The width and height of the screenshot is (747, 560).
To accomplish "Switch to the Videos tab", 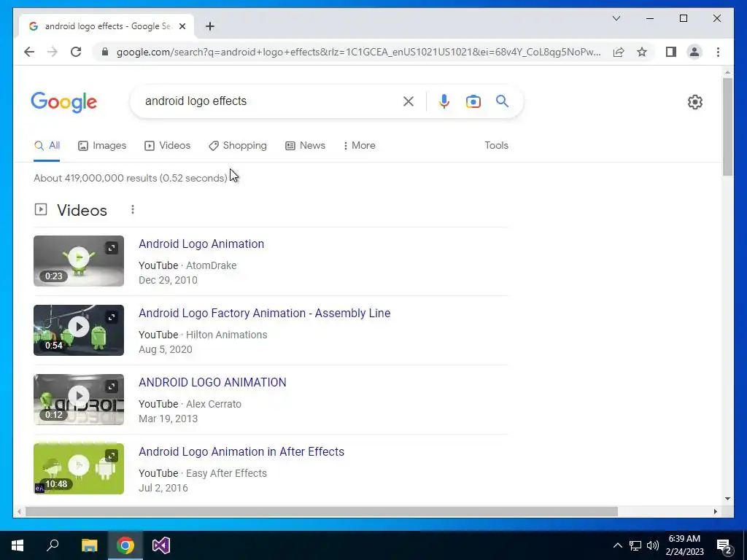I will pos(167,145).
